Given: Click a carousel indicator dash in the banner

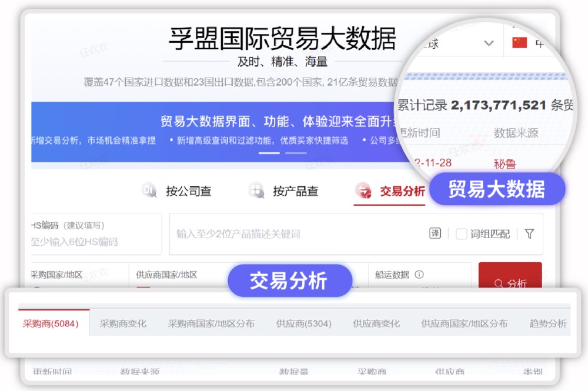Looking at the screenshot, I should click(269, 153).
